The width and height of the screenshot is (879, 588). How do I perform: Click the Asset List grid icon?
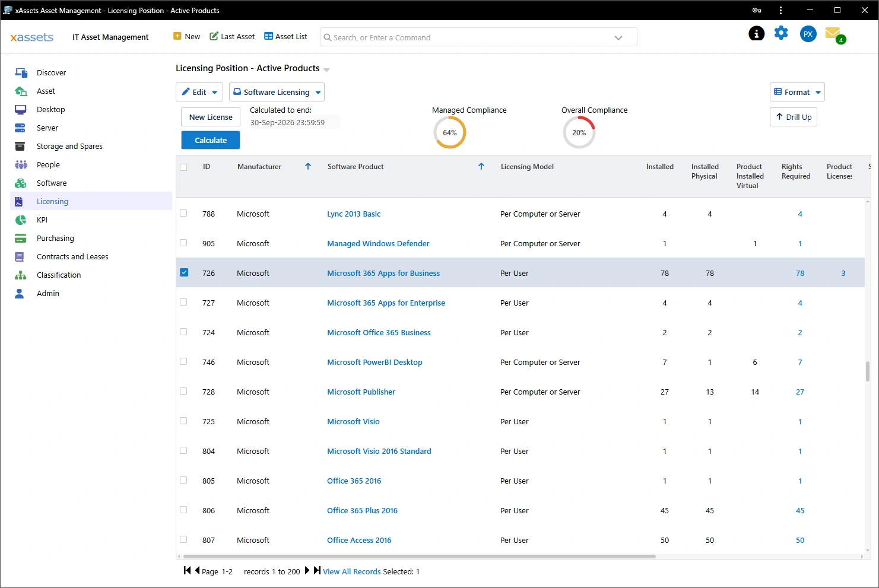click(268, 36)
